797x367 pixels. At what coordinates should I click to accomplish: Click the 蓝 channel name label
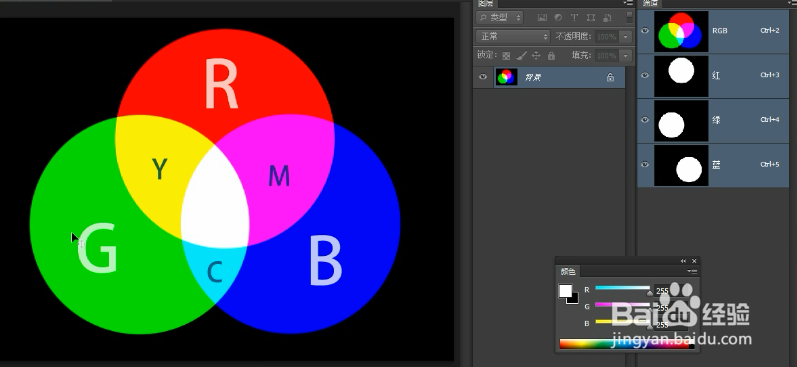[716, 165]
